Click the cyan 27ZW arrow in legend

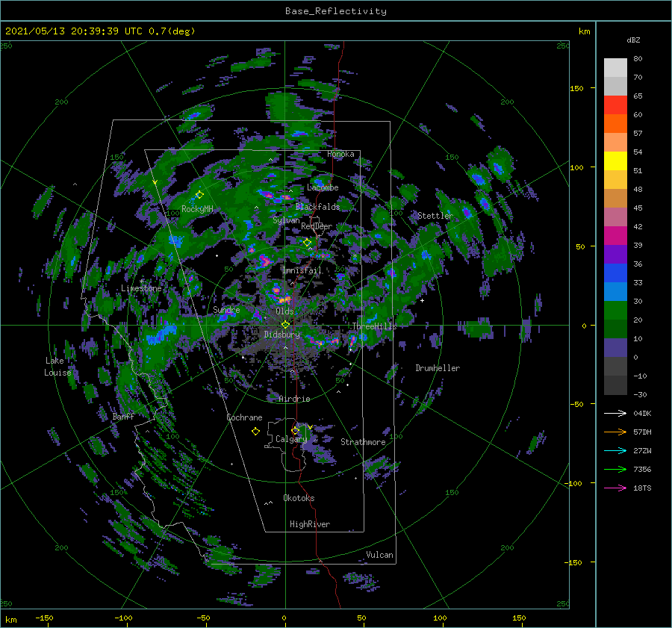click(x=615, y=450)
